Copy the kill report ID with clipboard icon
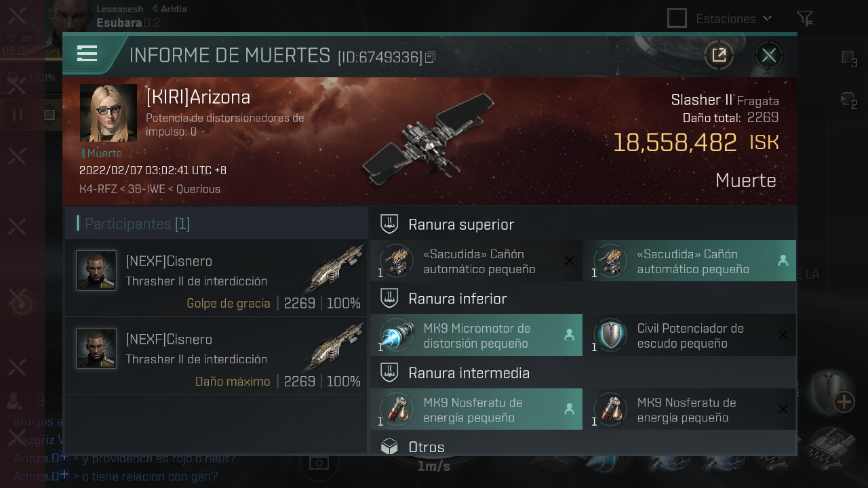Viewport: 868px width, 488px height. point(430,58)
